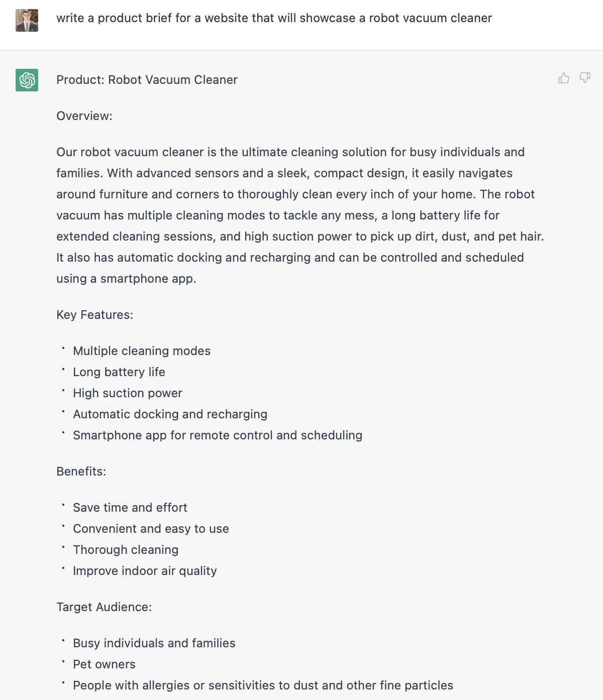Click the 'Target Audience:' heading text
The width and height of the screenshot is (603, 700).
click(104, 607)
